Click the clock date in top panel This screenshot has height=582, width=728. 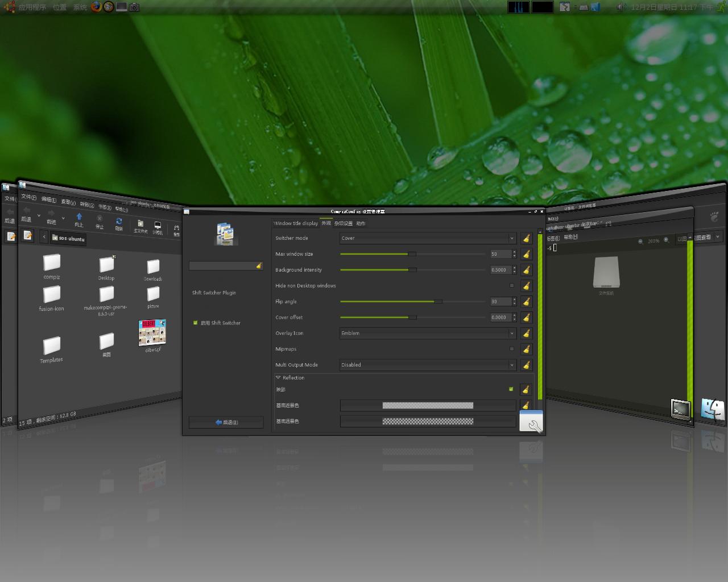672,7
